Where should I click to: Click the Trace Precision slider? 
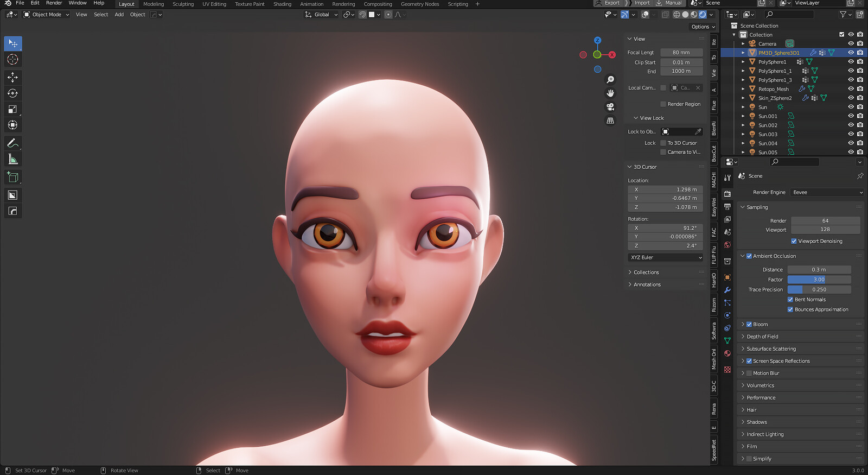(819, 290)
